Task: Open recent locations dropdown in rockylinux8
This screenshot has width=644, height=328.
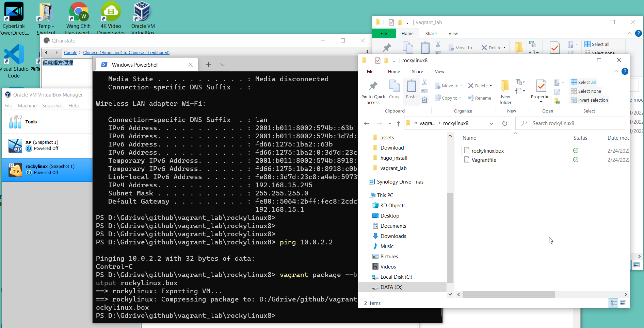Action: click(x=390, y=123)
